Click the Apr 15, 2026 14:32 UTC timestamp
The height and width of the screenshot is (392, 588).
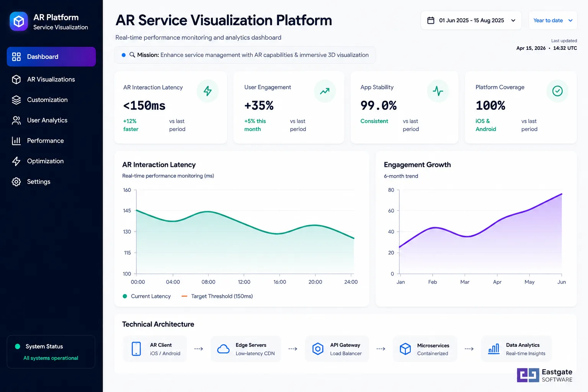tap(547, 48)
